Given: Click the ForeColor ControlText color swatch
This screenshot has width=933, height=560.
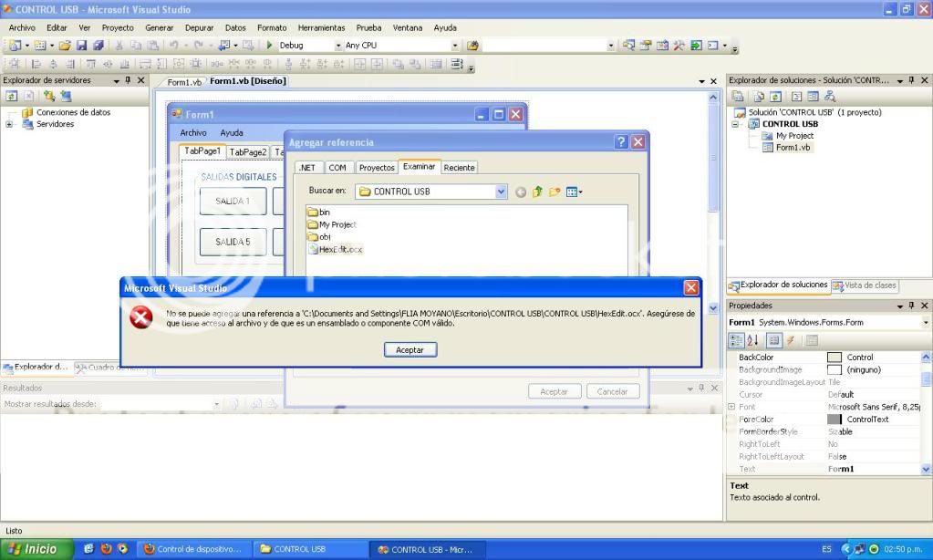Looking at the screenshot, I should click(x=835, y=420).
